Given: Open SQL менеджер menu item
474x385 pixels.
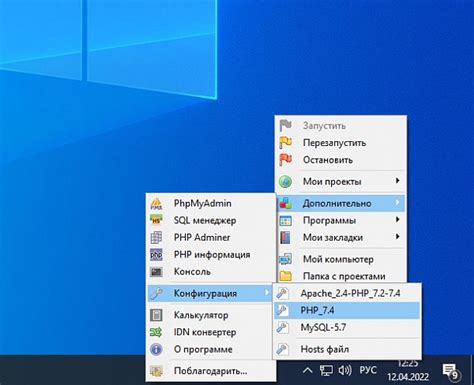Looking at the screenshot, I should 211,220.
